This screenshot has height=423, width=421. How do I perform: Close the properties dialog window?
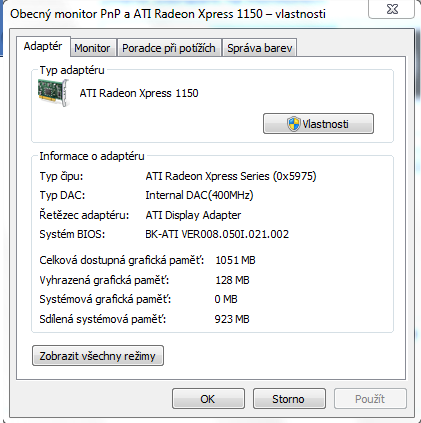click(x=392, y=9)
